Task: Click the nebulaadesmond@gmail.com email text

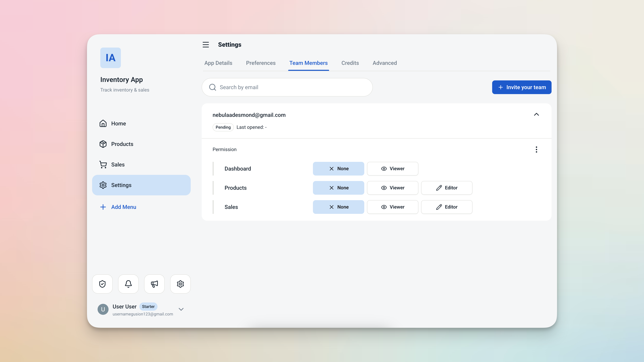Action: pos(249,115)
